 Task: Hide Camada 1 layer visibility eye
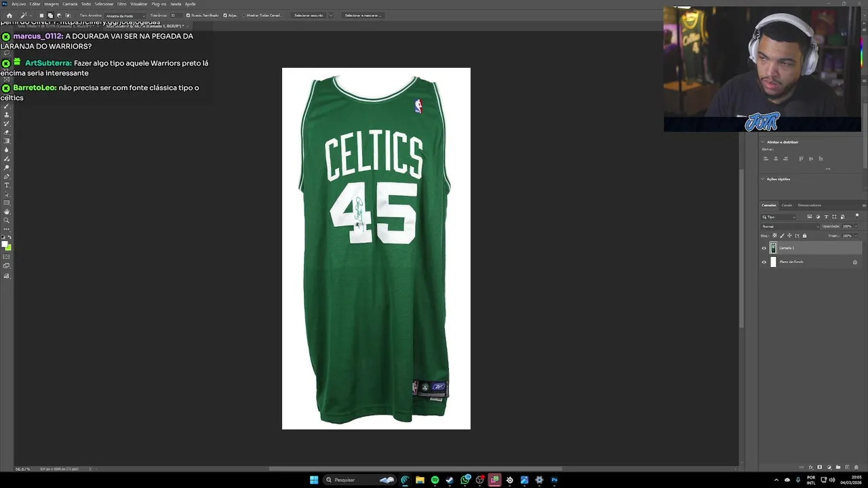(764, 248)
